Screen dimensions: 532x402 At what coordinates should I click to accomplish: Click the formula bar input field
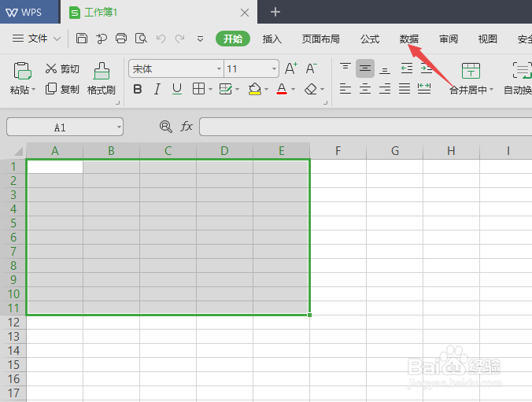(366, 127)
